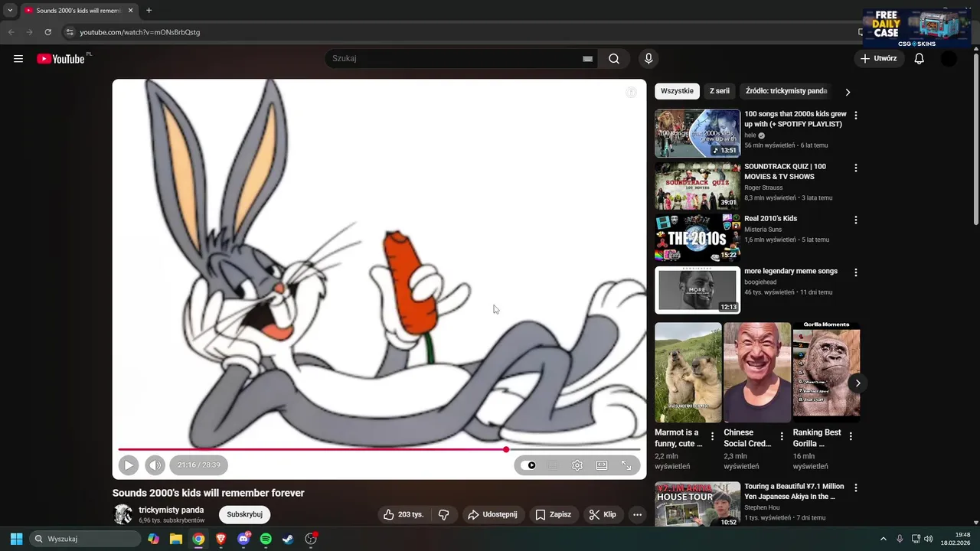Open the account avatar menu
This screenshot has height=551, width=980.
click(x=949, y=59)
